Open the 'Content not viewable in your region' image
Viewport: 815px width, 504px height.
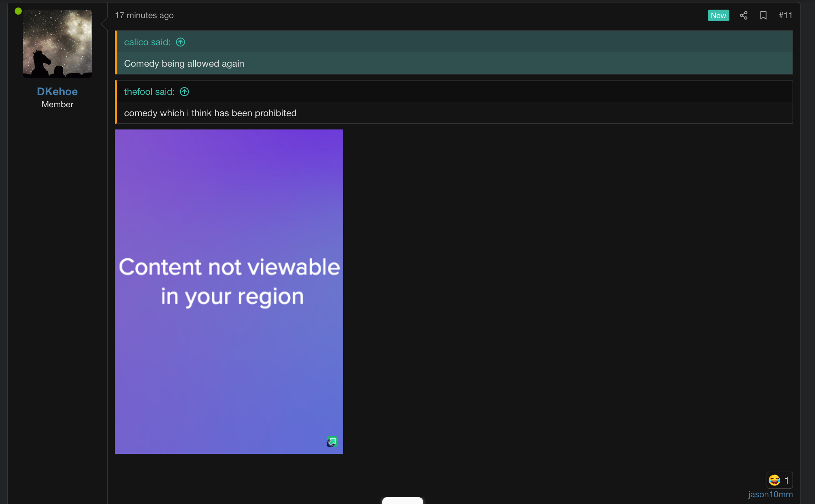point(229,292)
